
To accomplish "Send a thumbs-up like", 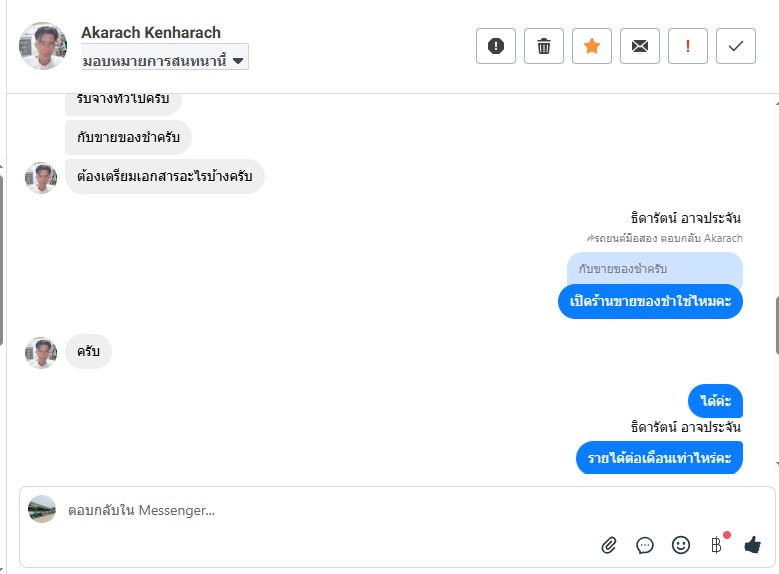I will (x=752, y=545).
